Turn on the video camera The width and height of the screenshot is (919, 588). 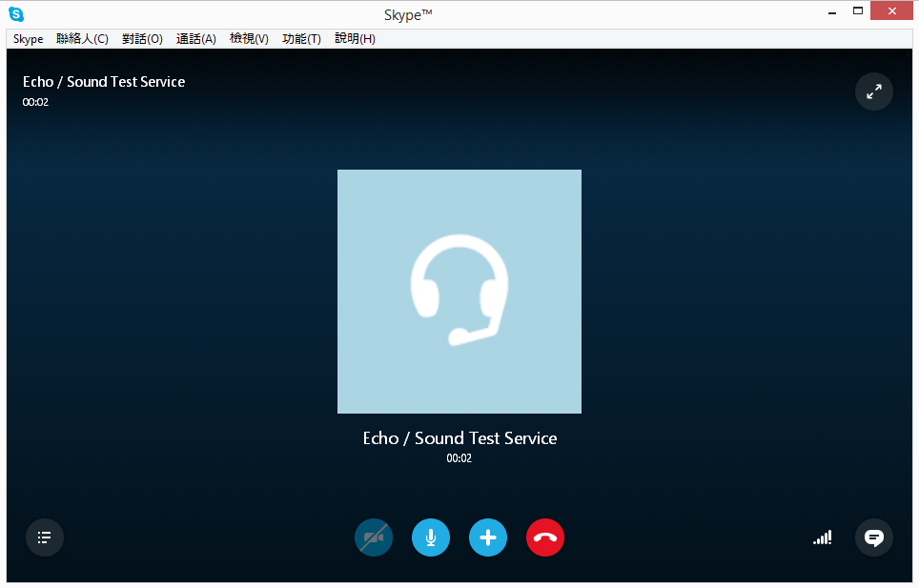(374, 537)
